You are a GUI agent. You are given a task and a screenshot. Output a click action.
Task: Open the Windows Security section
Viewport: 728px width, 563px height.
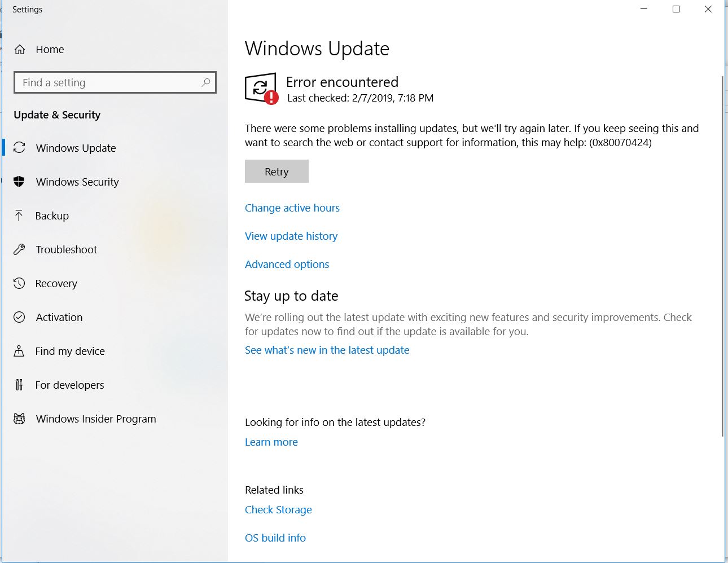pyautogui.click(x=115, y=182)
